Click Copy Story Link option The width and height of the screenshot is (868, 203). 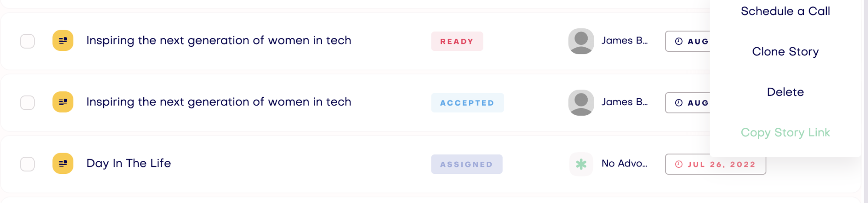[785, 133]
